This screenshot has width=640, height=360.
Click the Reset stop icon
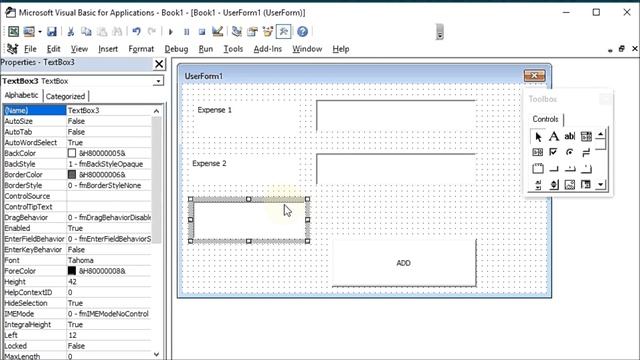pyautogui.click(x=202, y=32)
